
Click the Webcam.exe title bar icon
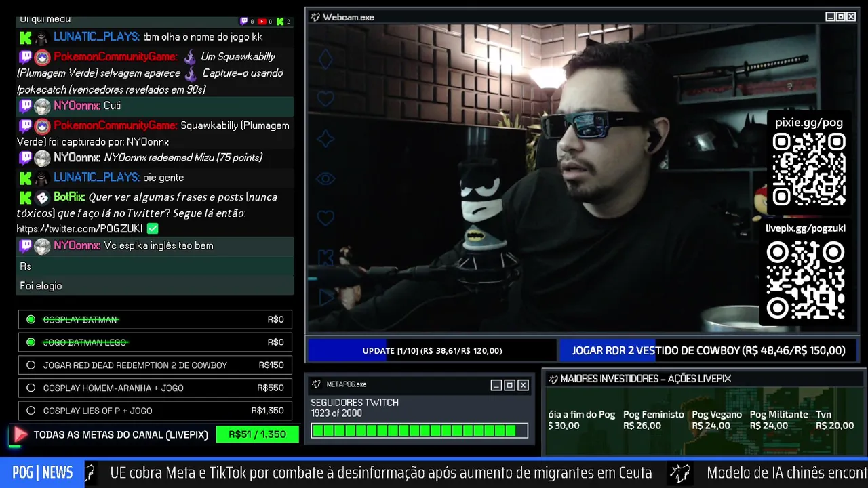click(315, 17)
